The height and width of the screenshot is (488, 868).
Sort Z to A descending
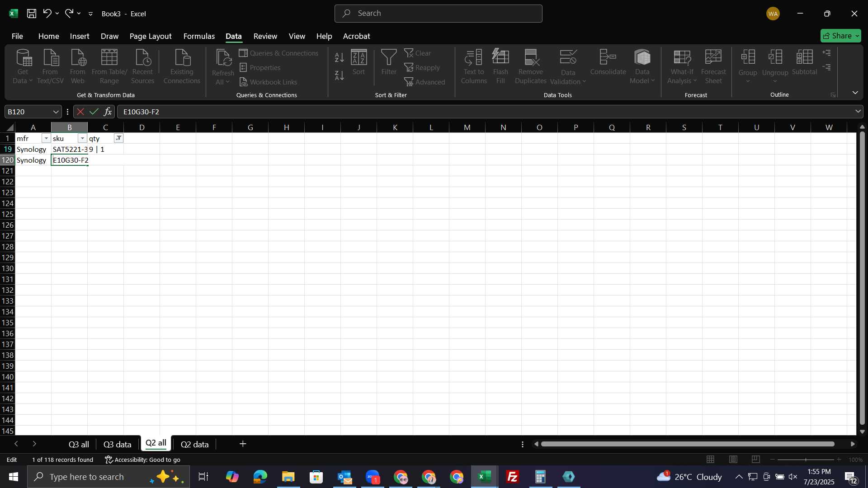click(339, 75)
